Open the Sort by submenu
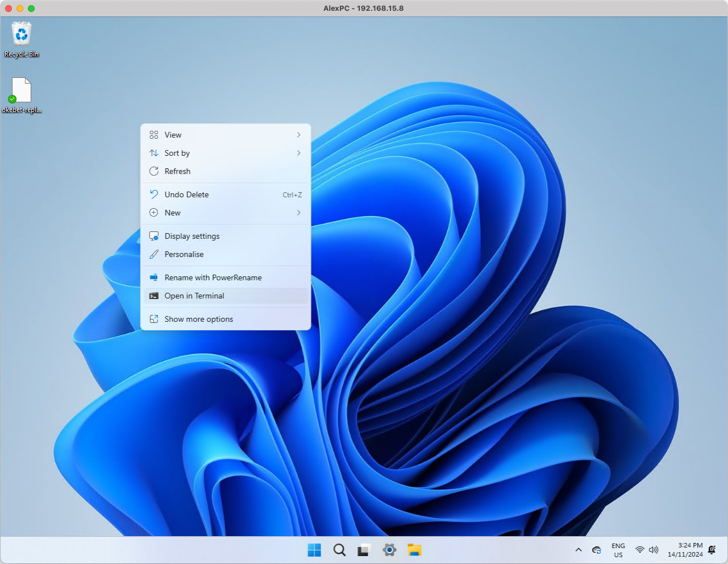728x564 pixels. pyautogui.click(x=226, y=153)
